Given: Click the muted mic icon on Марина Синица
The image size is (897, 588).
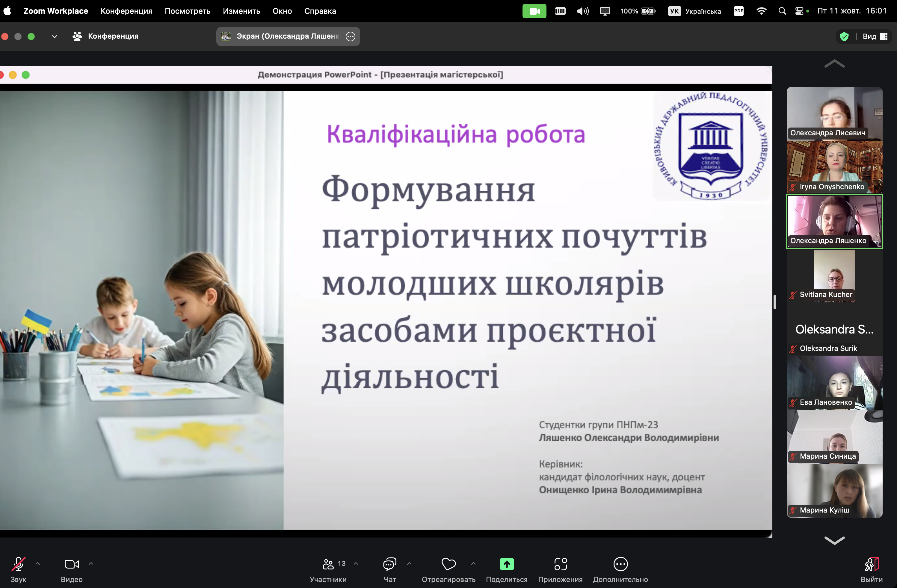Looking at the screenshot, I should [793, 457].
